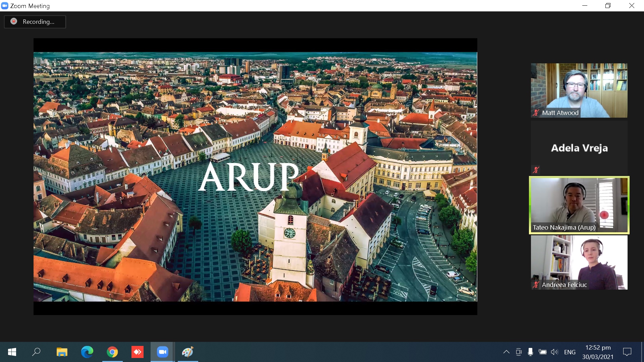Click the battery status tray icon
Viewport: 644px width, 362px height.
tap(542, 352)
